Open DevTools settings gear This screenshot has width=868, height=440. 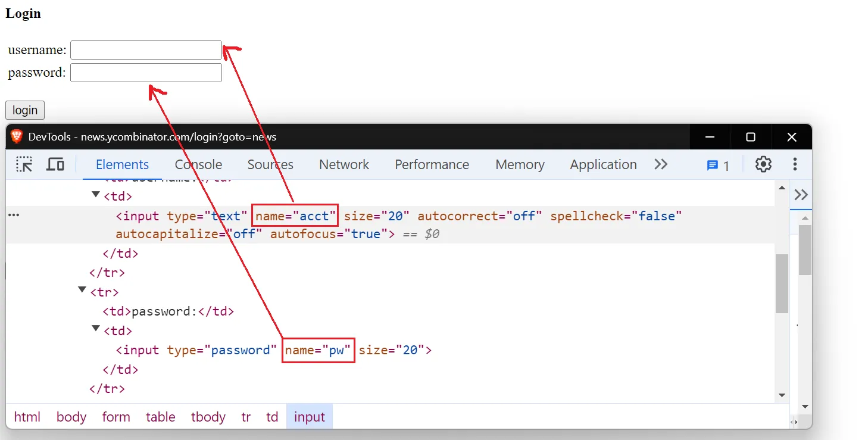763,165
